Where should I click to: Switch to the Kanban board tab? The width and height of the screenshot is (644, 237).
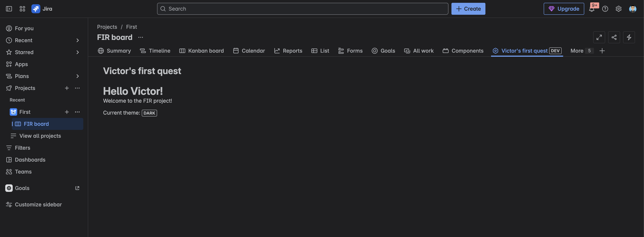pyautogui.click(x=202, y=51)
